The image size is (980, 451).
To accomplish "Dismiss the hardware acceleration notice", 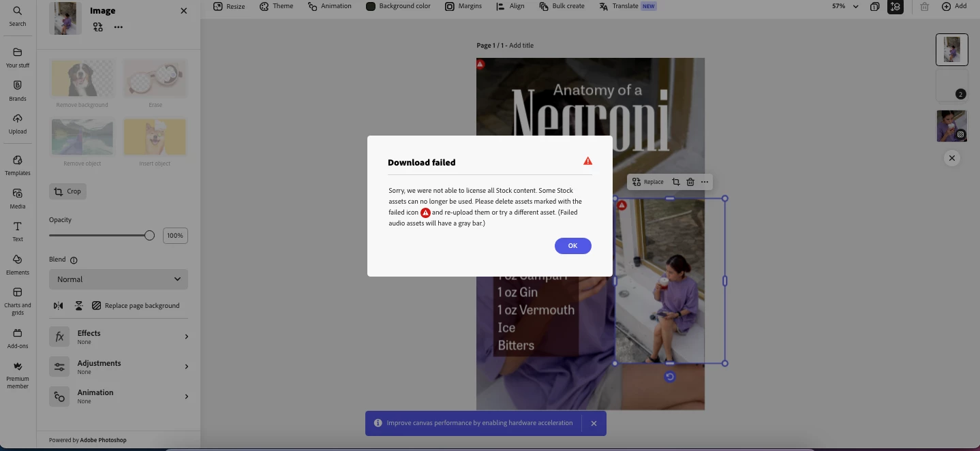I will [x=594, y=423].
